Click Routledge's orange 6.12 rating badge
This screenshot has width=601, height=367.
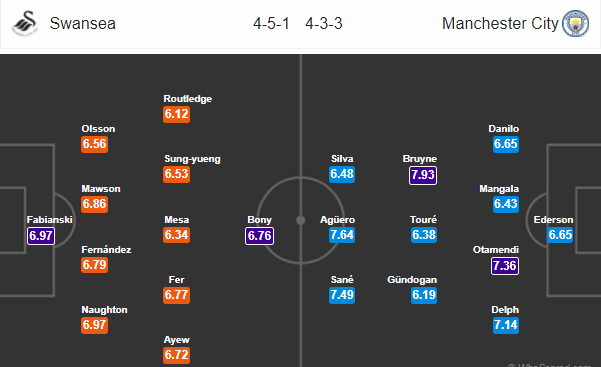pyautogui.click(x=176, y=114)
